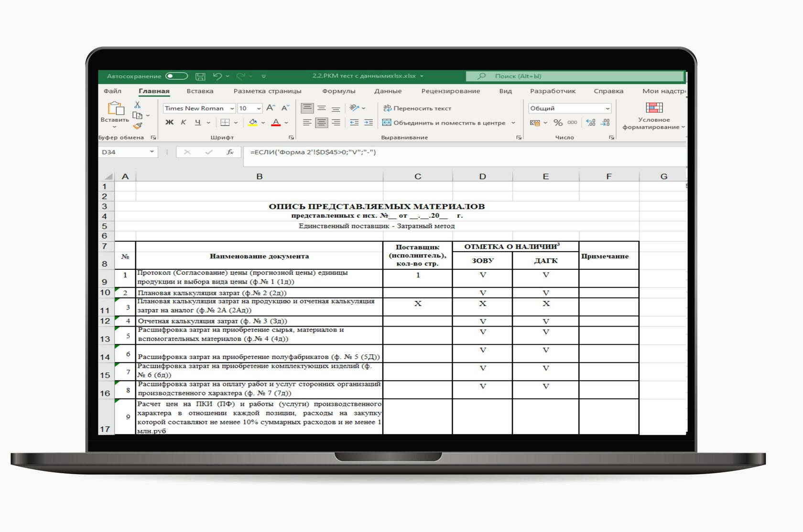Toggle underline Ч formatting
803x532 pixels.
point(197,123)
